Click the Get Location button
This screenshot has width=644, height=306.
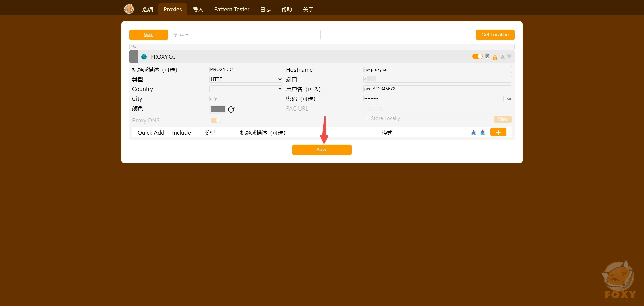495,35
